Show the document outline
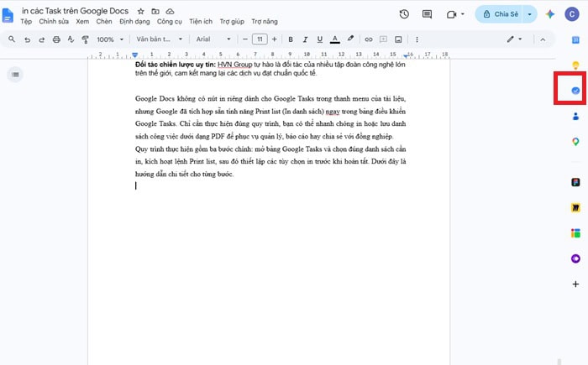Viewport: 588px width, 365px height. [15, 75]
